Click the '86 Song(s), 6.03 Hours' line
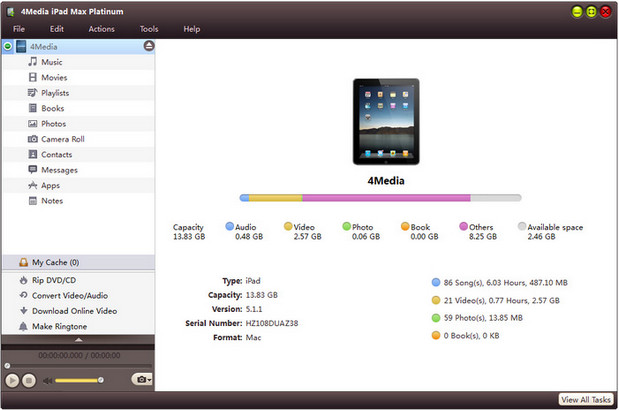This screenshot has width=619, height=410. tap(506, 283)
